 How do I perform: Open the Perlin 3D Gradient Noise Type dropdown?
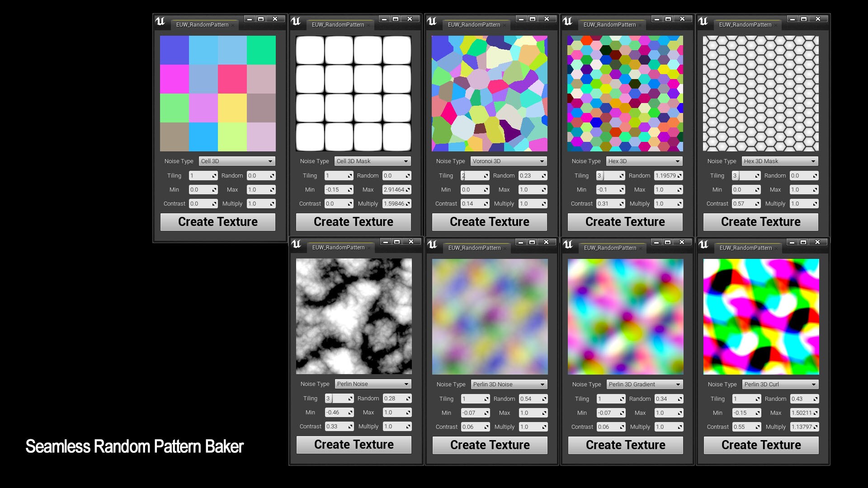644,384
